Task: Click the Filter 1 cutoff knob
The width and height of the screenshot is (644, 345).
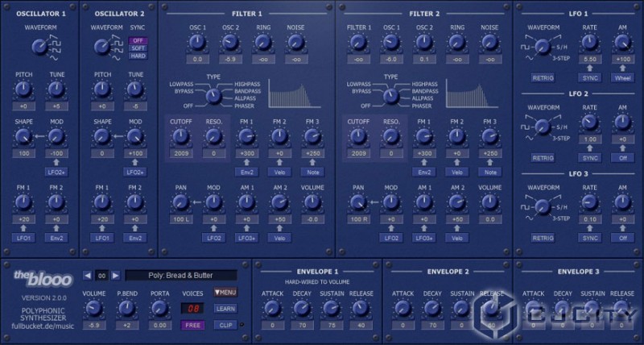Action: click(x=180, y=136)
